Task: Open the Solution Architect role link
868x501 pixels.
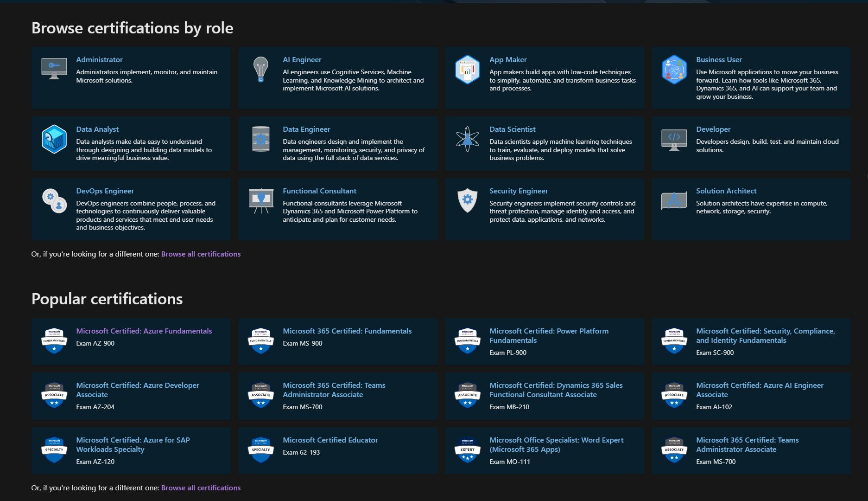Action: coord(726,191)
